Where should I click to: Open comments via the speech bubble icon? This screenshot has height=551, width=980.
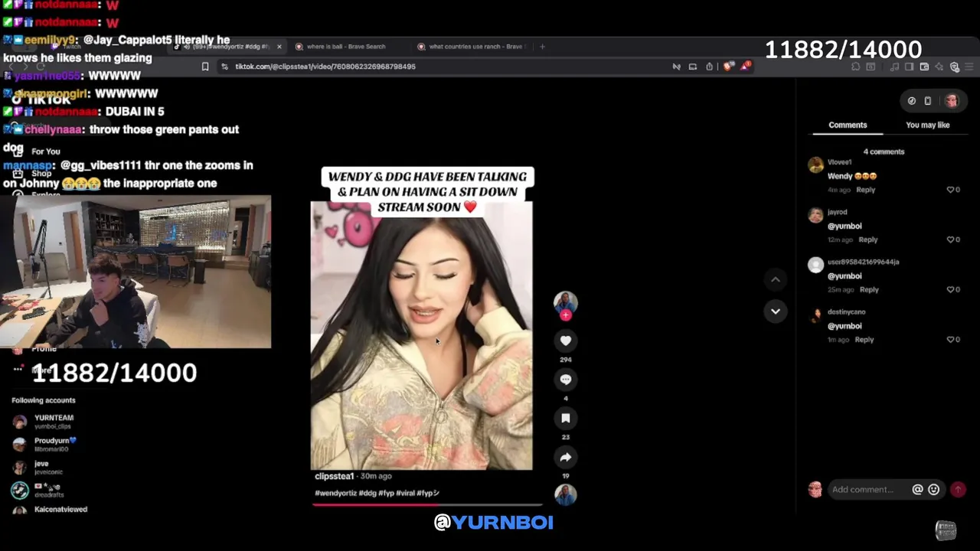[566, 380]
